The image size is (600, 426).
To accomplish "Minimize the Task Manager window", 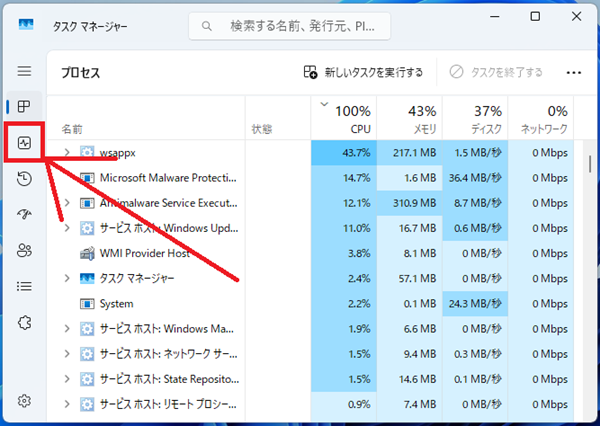I will tap(495, 16).
